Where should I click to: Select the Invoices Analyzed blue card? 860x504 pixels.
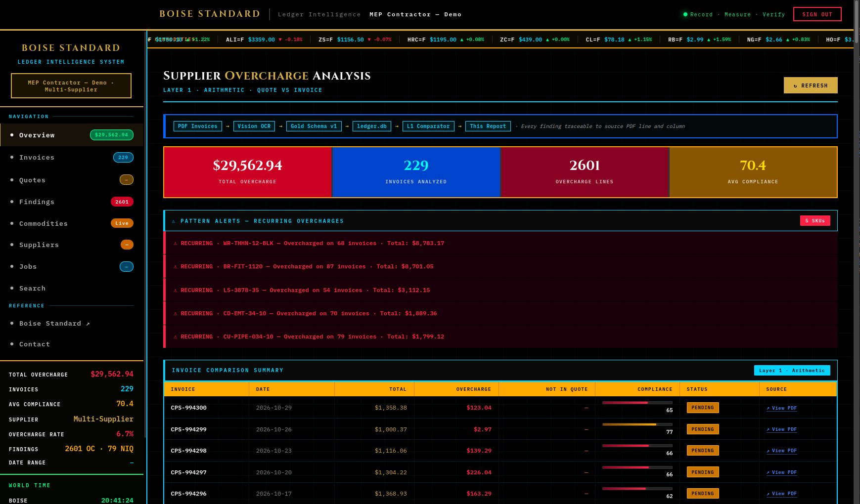coord(416,172)
